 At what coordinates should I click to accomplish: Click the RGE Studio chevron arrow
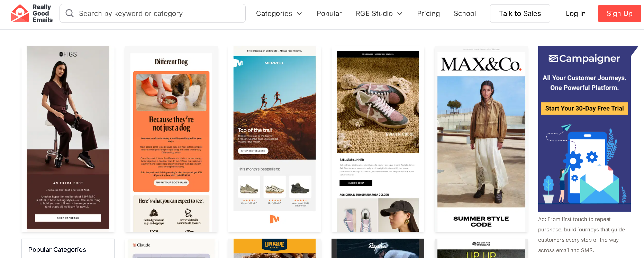pos(400,13)
